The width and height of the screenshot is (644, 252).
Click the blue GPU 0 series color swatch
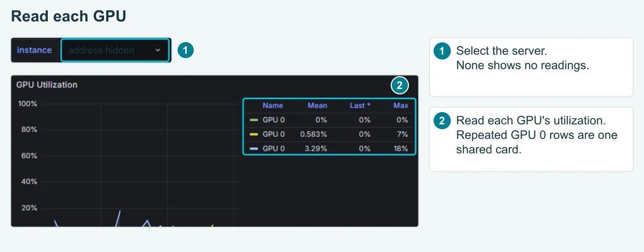[254, 149]
